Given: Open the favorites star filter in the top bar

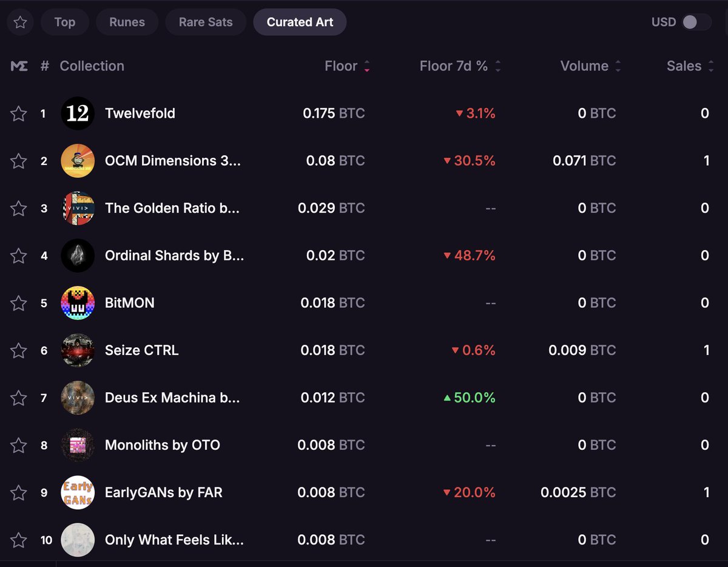Looking at the screenshot, I should (19, 22).
